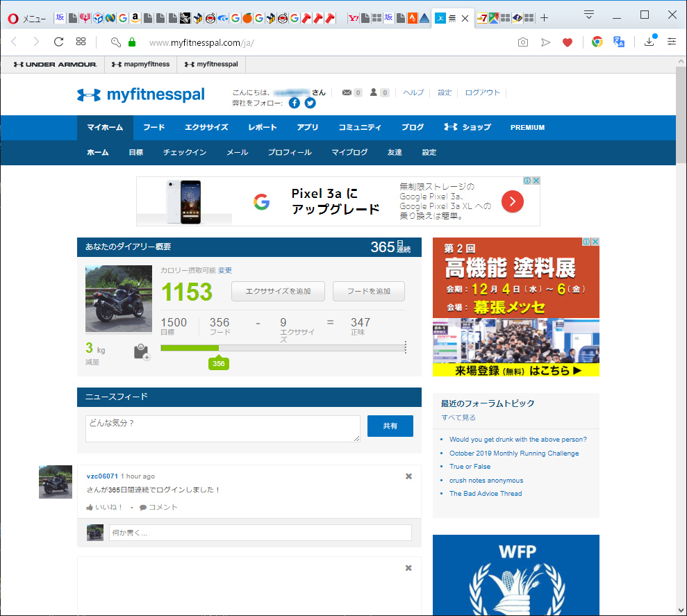This screenshot has height=616, width=687.
Task: Open the レポート menu
Action: click(x=263, y=128)
